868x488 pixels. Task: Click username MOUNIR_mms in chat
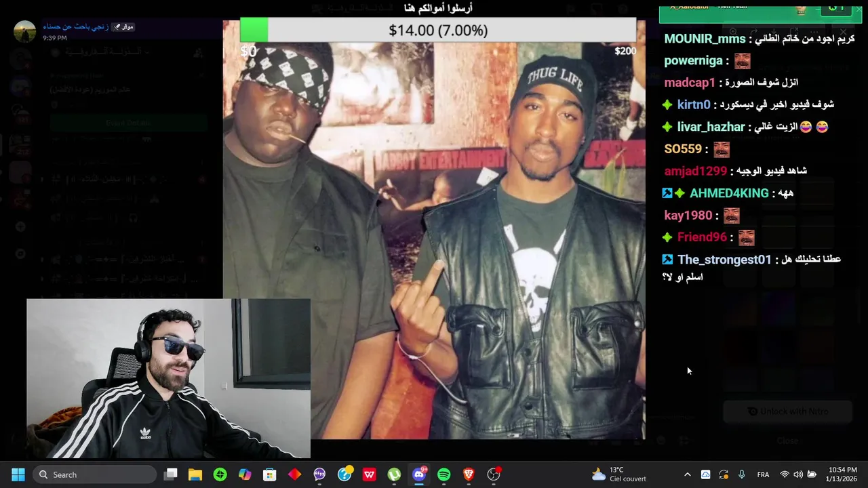click(705, 39)
